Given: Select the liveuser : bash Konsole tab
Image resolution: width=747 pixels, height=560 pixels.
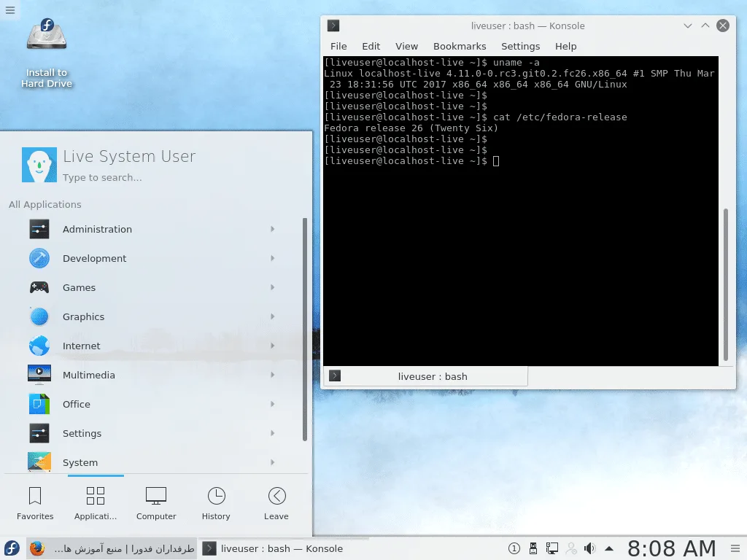Looking at the screenshot, I should (x=425, y=376).
